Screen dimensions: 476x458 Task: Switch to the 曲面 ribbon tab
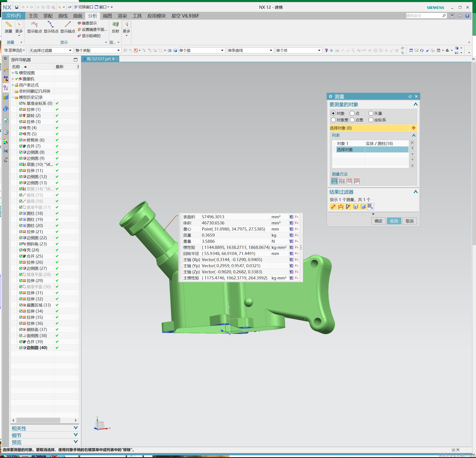tap(78, 16)
